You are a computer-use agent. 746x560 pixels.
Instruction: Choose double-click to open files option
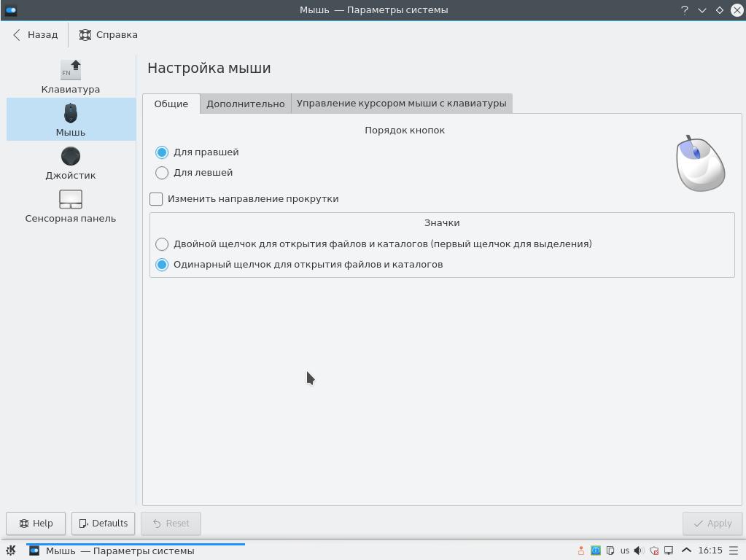(162, 244)
